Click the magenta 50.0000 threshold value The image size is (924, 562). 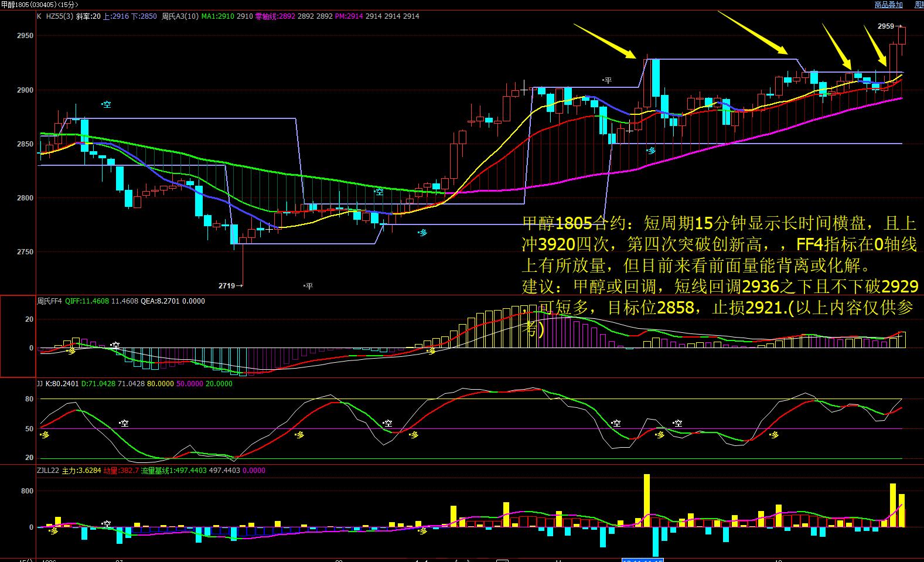pyautogui.click(x=189, y=384)
